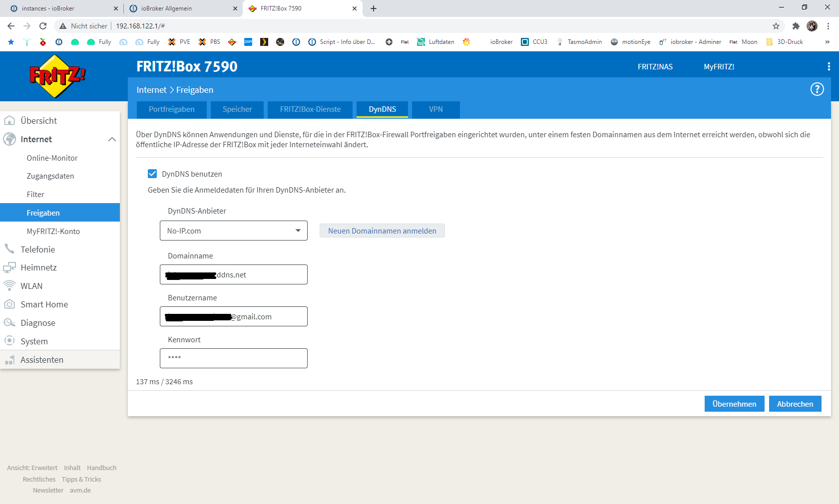Click the Kennwort password field
Image resolution: width=839 pixels, height=504 pixels.
coord(234,358)
